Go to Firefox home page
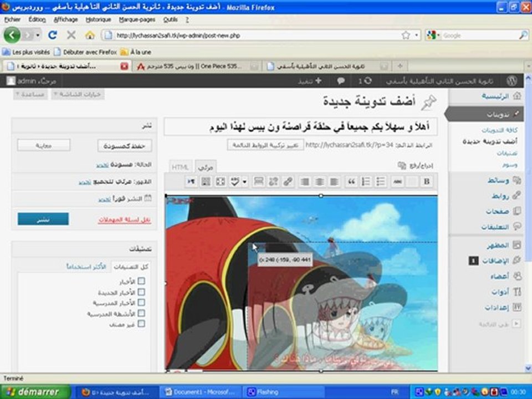Image resolution: width=532 pixels, height=399 pixels. (90, 35)
